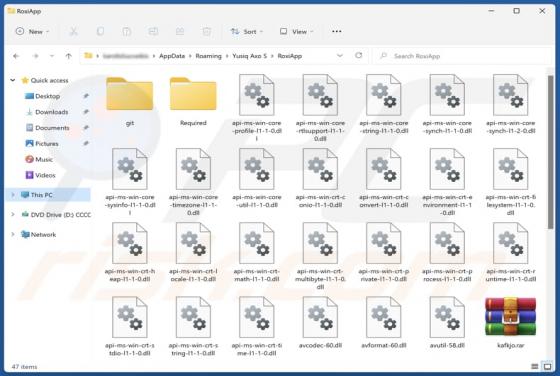Expand the Network tree node
The width and height of the screenshot is (560, 376).
point(13,234)
